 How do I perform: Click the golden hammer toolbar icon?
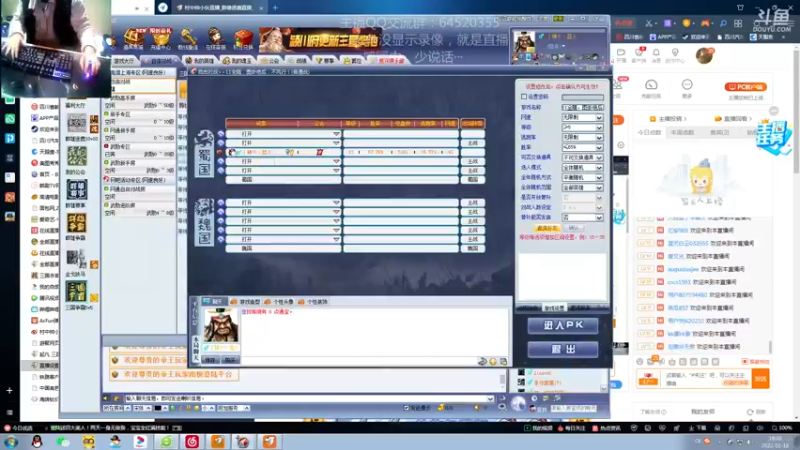click(188, 38)
